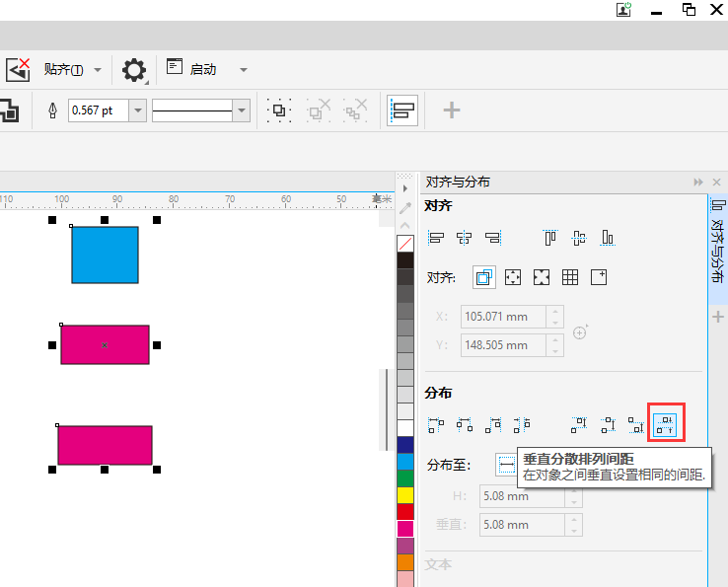Click the align right icon

coord(493,238)
